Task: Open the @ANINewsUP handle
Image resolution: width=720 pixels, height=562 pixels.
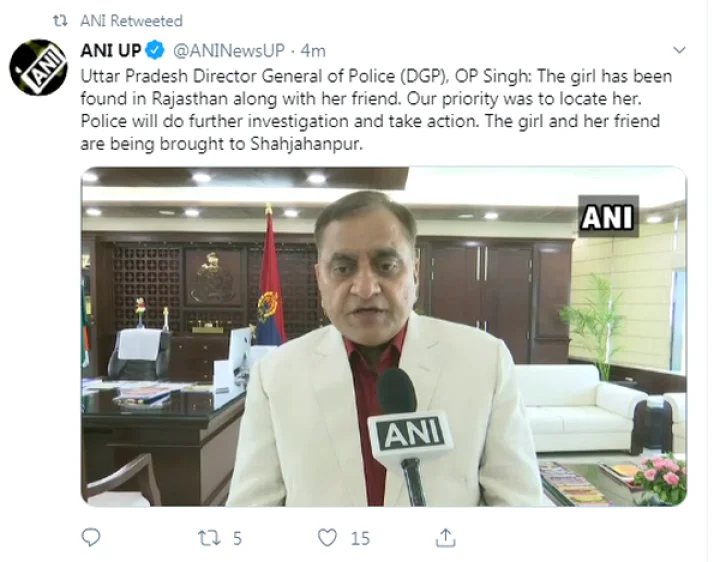Action: pyautogui.click(x=226, y=50)
